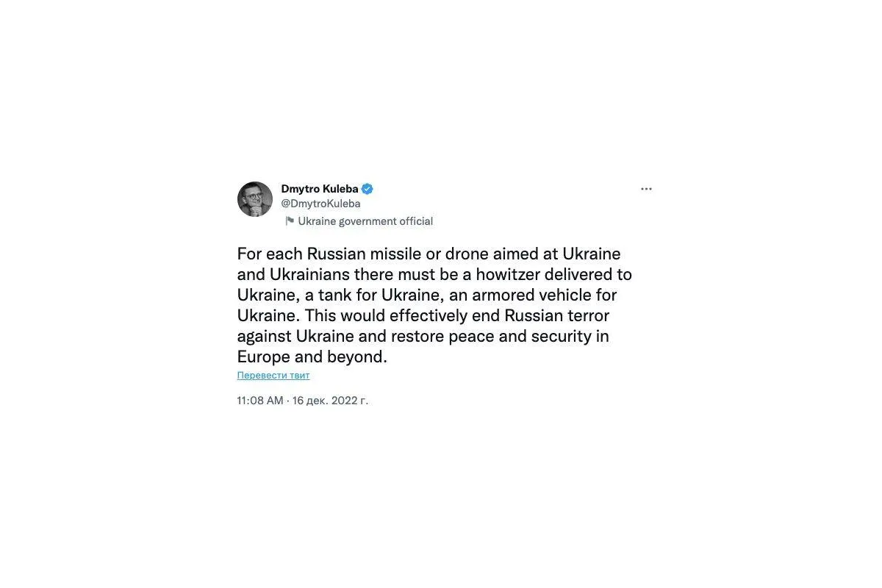Click the line starting 'Ukraine, a tank for'
Viewport: 882px width, 588px height.
point(426,295)
